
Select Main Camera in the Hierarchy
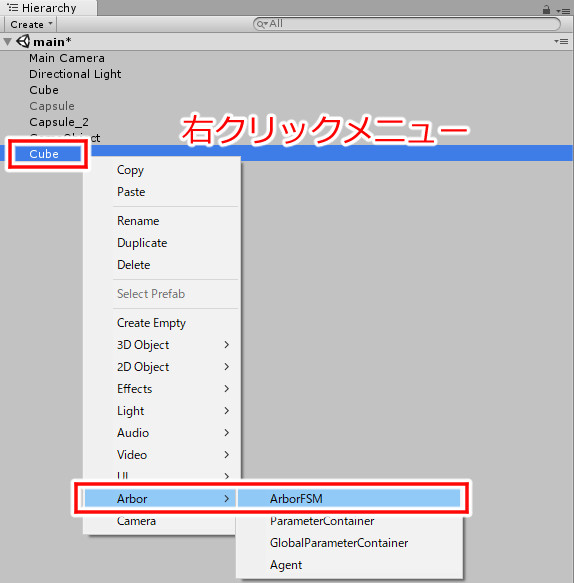[67, 58]
